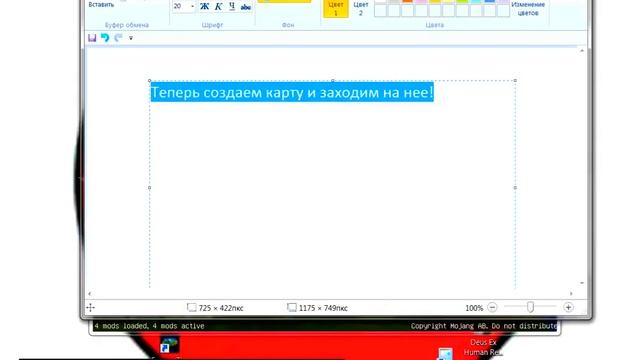Screen dimensions: 640x360
Task: Undo the last action in Paint
Action: tap(105, 38)
